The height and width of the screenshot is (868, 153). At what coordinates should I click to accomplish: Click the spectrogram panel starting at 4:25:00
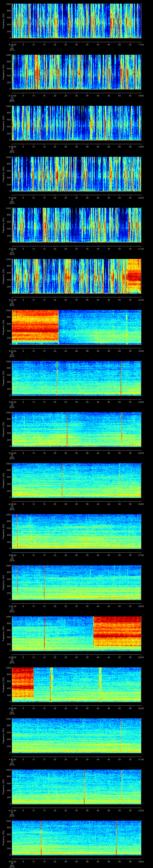(x=77, y=481)
